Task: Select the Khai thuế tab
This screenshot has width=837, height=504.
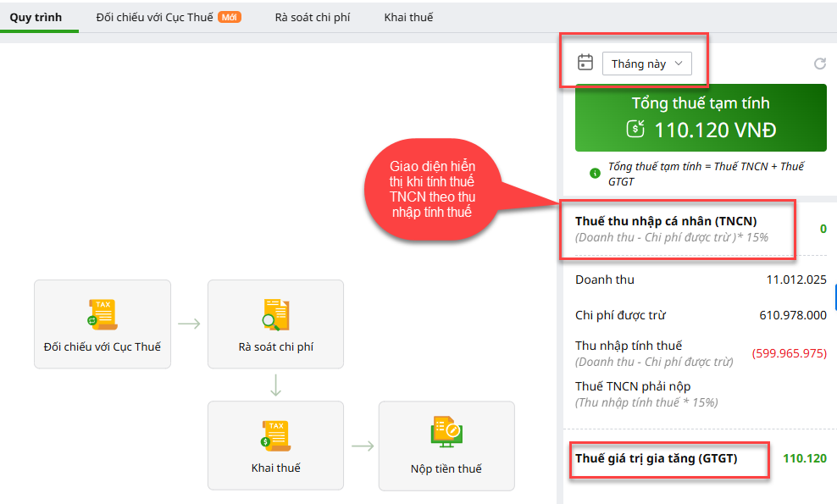Action: point(408,17)
